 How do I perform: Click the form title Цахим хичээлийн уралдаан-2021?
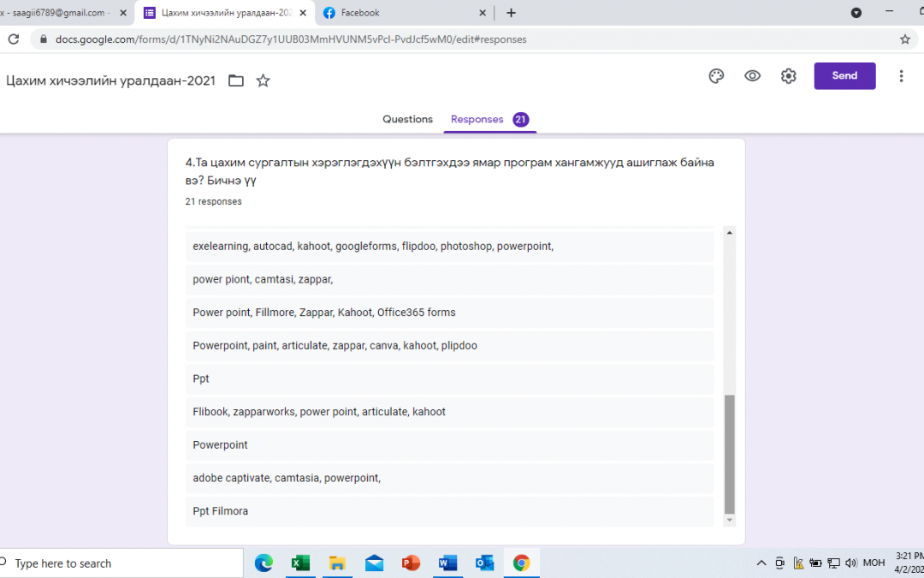[x=110, y=80]
